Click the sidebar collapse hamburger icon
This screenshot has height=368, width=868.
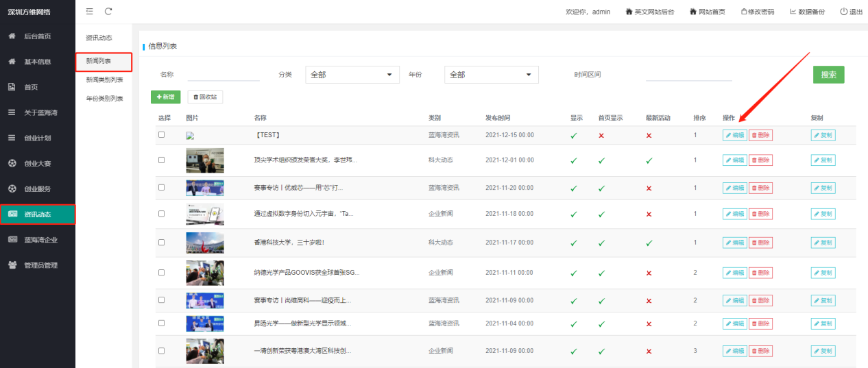[x=90, y=12]
